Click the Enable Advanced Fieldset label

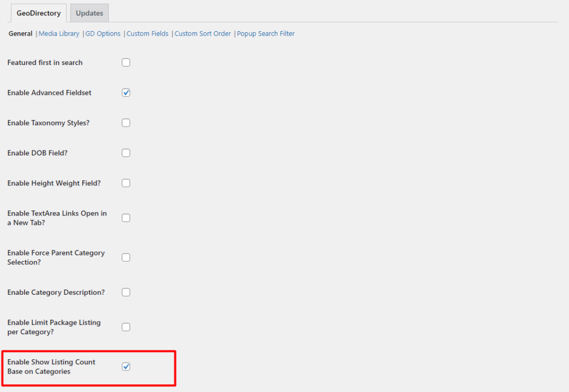pos(49,92)
